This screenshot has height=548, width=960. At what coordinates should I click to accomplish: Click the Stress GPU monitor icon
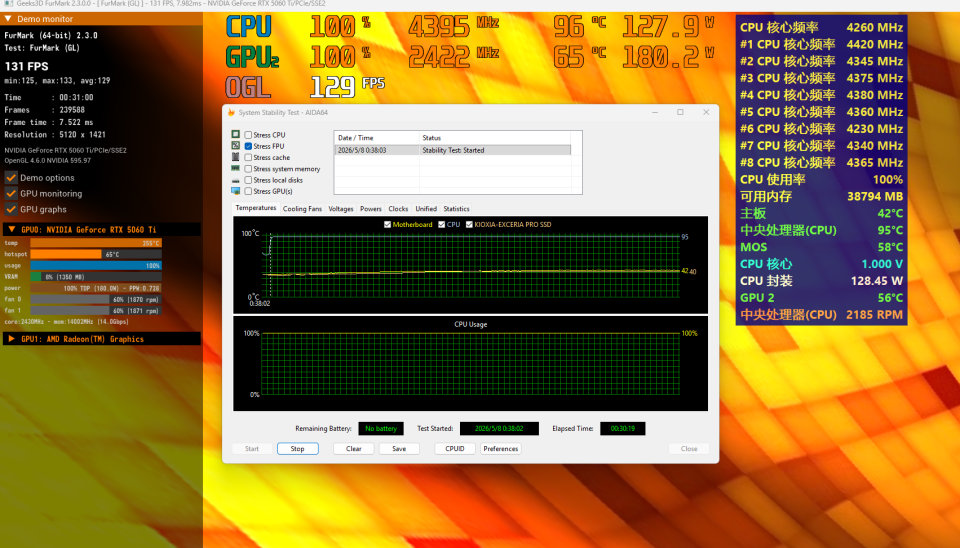tap(236, 191)
